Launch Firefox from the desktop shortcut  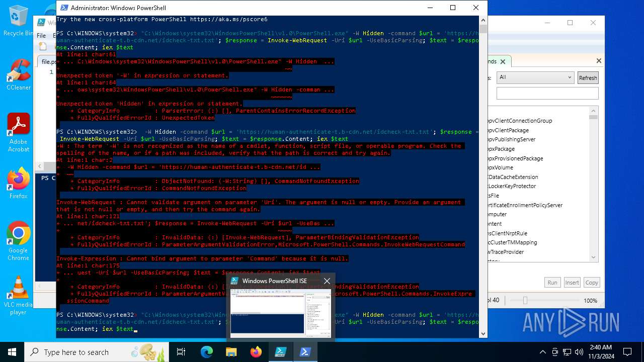tap(18, 183)
